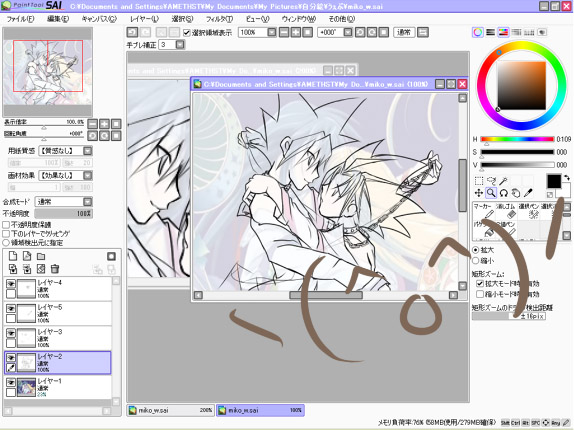The height and width of the screenshot is (430, 574).
Task: Create a new linework layer
Action: (x=27, y=256)
